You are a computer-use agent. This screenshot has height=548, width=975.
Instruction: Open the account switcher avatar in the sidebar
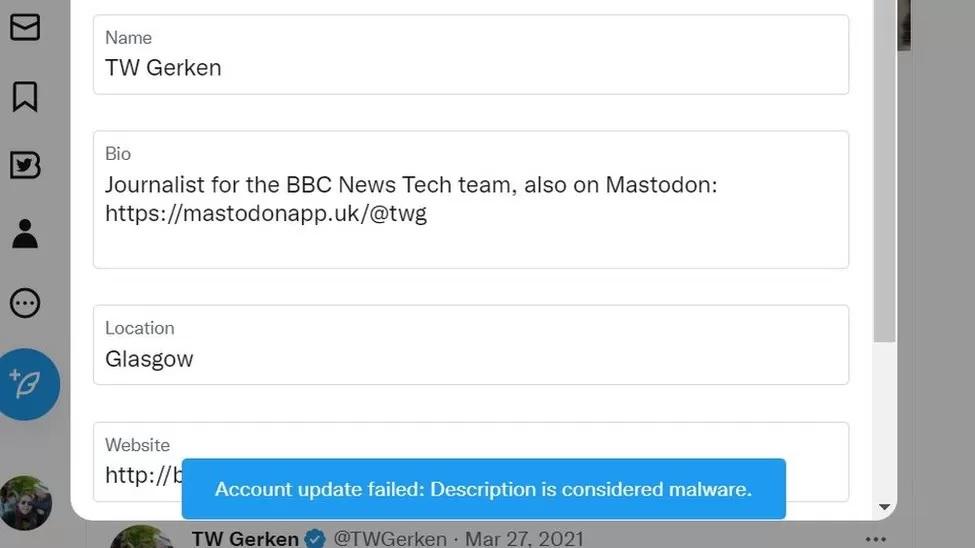pyautogui.click(x=26, y=502)
